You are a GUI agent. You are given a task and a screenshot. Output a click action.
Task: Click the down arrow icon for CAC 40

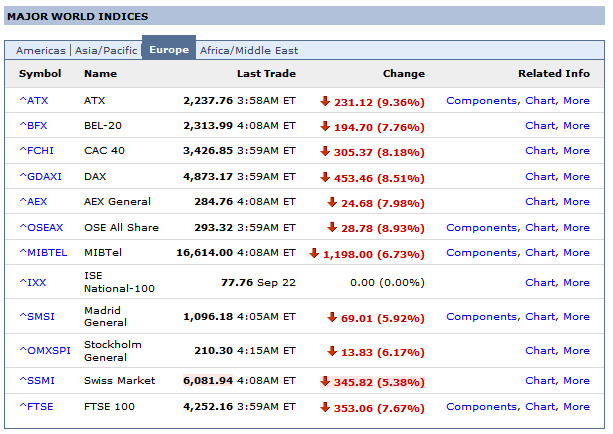[x=325, y=151]
